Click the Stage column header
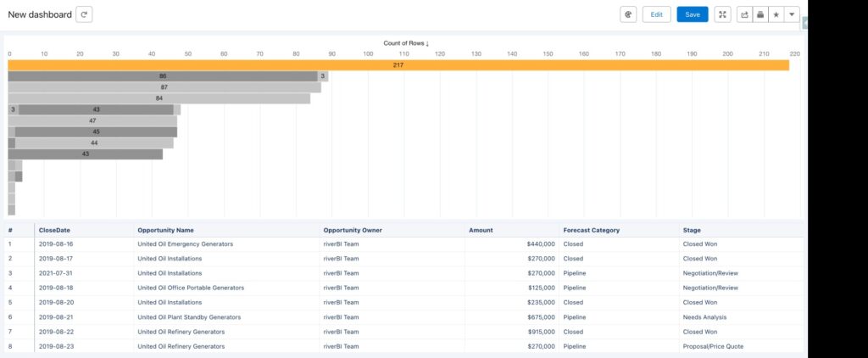This screenshot has height=358, width=868. 692,230
